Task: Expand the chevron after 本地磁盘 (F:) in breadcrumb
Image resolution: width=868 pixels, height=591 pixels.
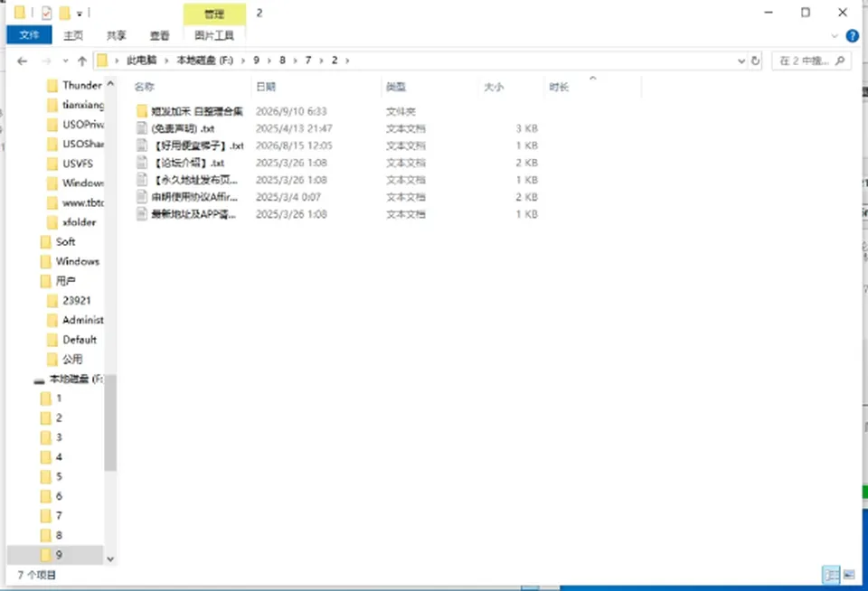Action: [x=243, y=61]
